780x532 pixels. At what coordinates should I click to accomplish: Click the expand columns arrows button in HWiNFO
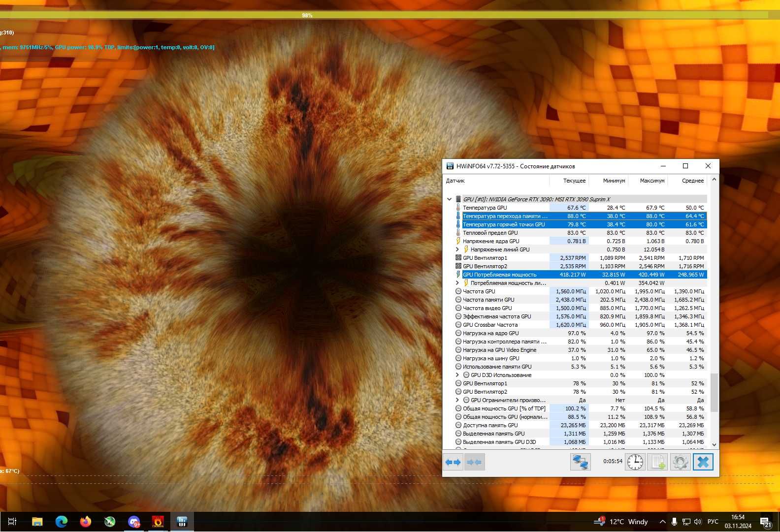tap(453, 462)
